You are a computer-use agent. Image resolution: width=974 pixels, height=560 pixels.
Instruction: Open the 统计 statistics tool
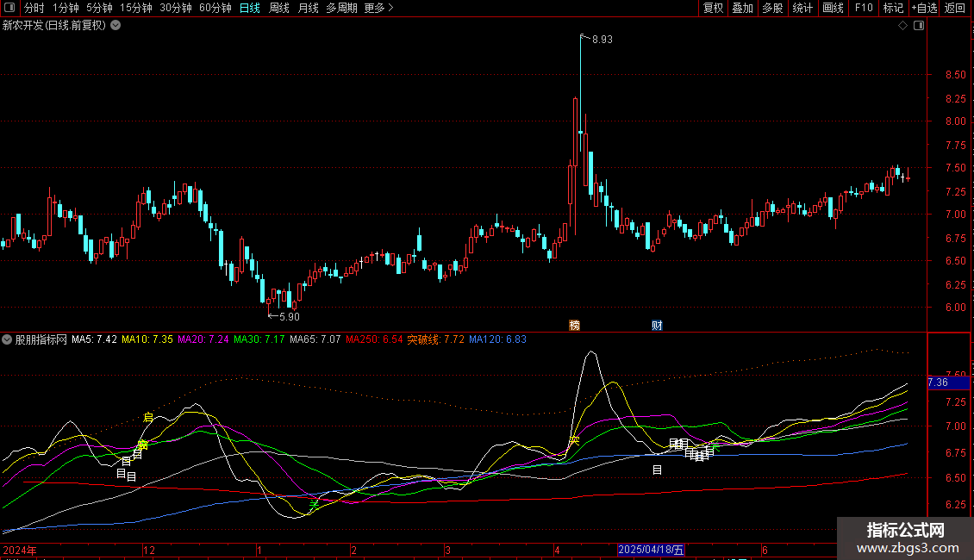click(802, 8)
